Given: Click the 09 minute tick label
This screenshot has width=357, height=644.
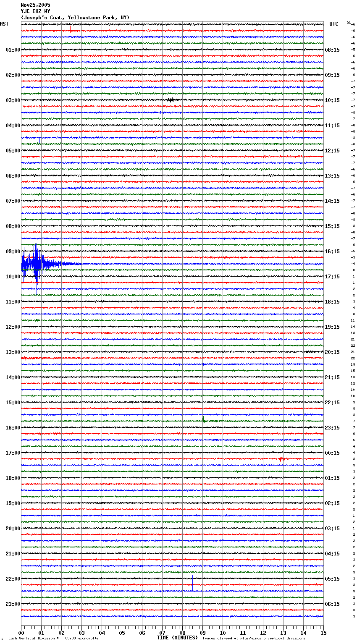Looking at the screenshot, I should (202, 633).
